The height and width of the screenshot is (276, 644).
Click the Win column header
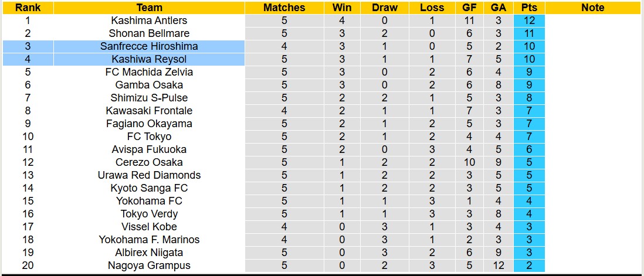(342, 8)
